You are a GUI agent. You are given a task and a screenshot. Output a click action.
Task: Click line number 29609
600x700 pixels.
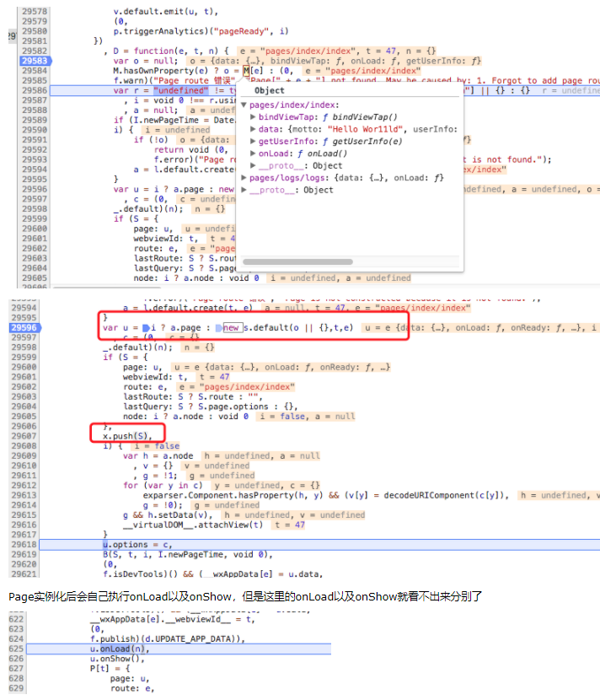click(24, 455)
